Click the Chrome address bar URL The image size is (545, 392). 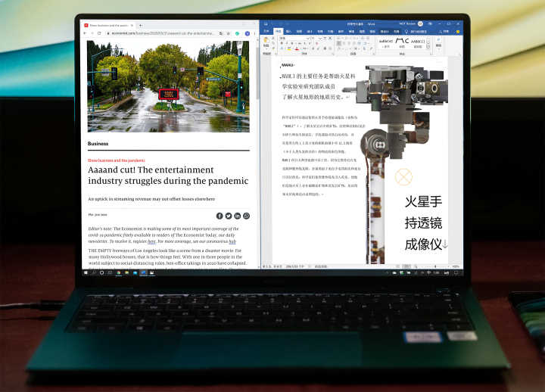162,33
